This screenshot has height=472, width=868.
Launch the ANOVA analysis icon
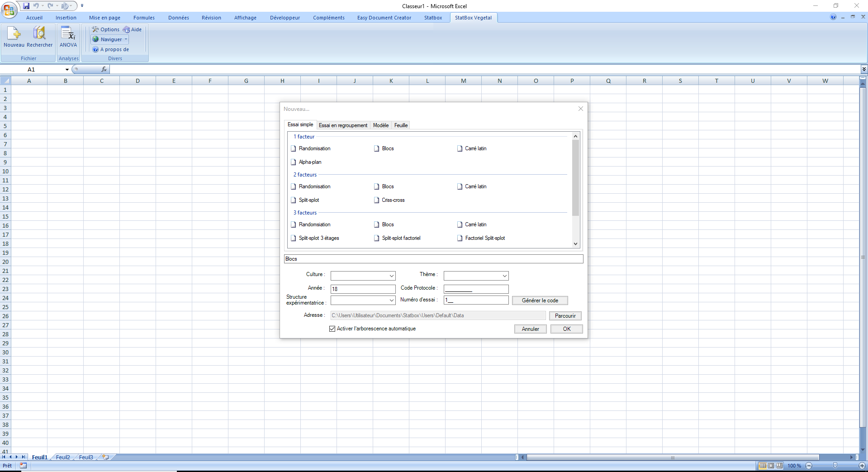click(x=68, y=37)
